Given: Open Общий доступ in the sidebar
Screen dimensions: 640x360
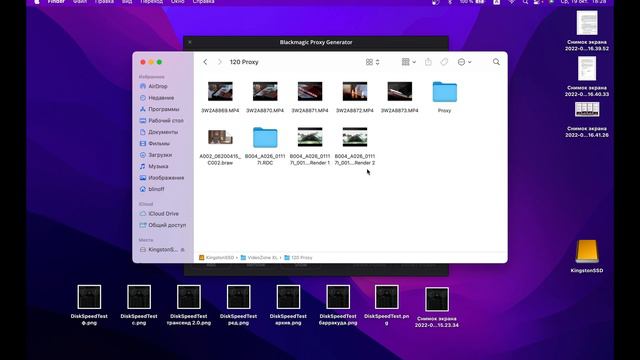Looking at the screenshot, I should pos(162,225).
